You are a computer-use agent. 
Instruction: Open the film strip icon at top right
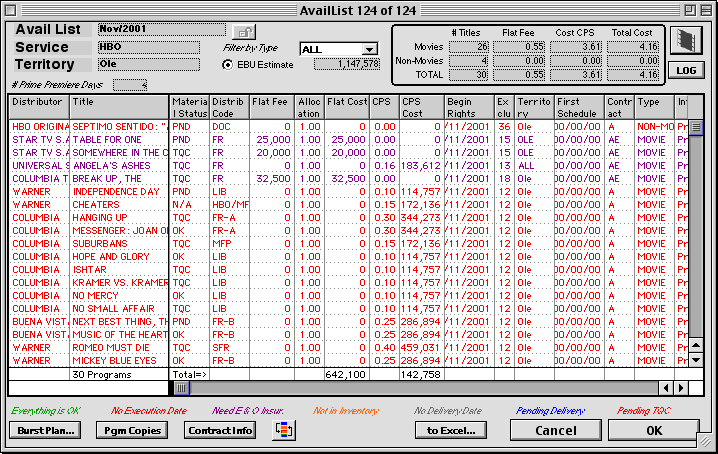(686, 41)
